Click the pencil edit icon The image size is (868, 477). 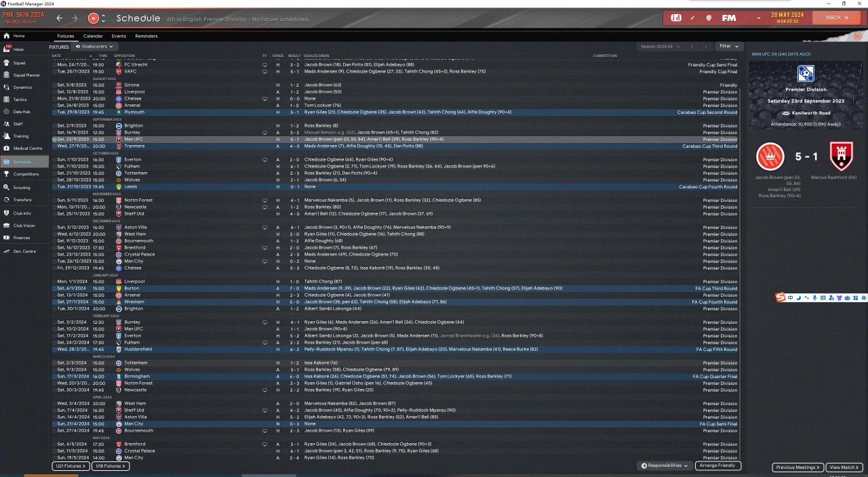coord(692,18)
